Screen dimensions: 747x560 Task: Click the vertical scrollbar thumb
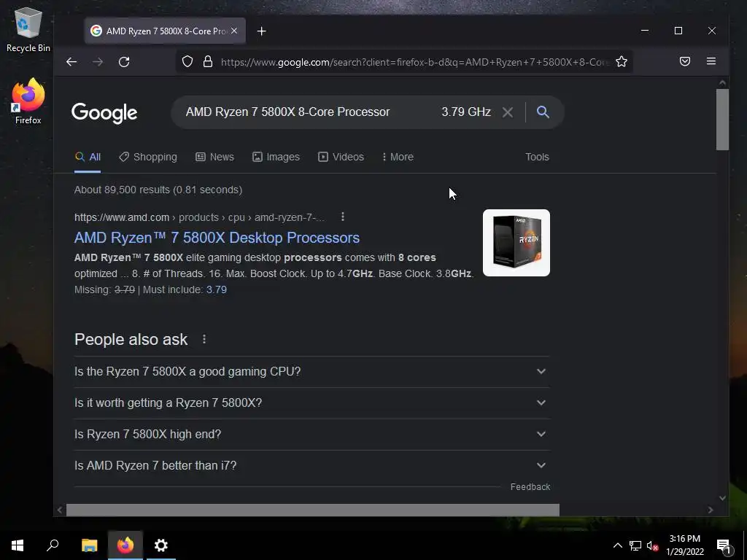[x=722, y=120]
